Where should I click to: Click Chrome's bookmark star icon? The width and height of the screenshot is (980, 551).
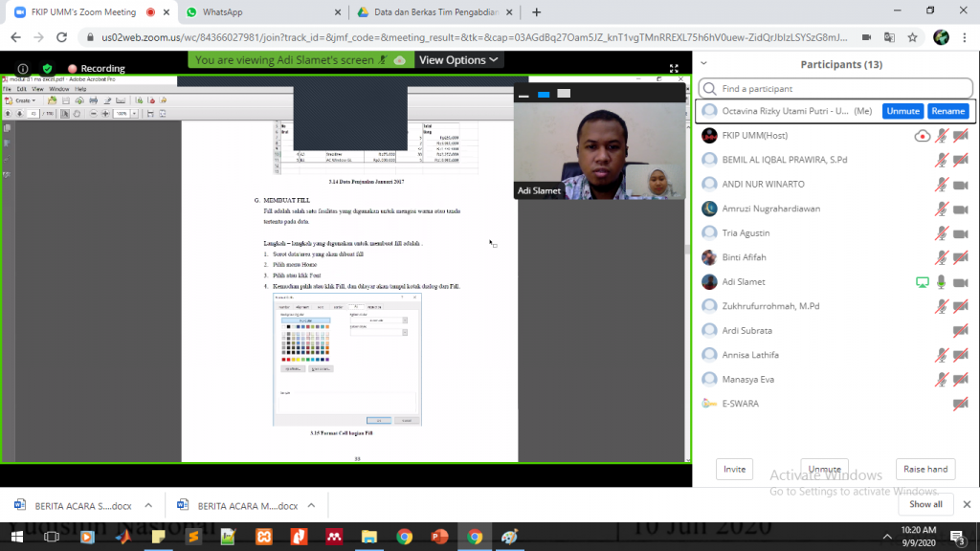coord(913,37)
